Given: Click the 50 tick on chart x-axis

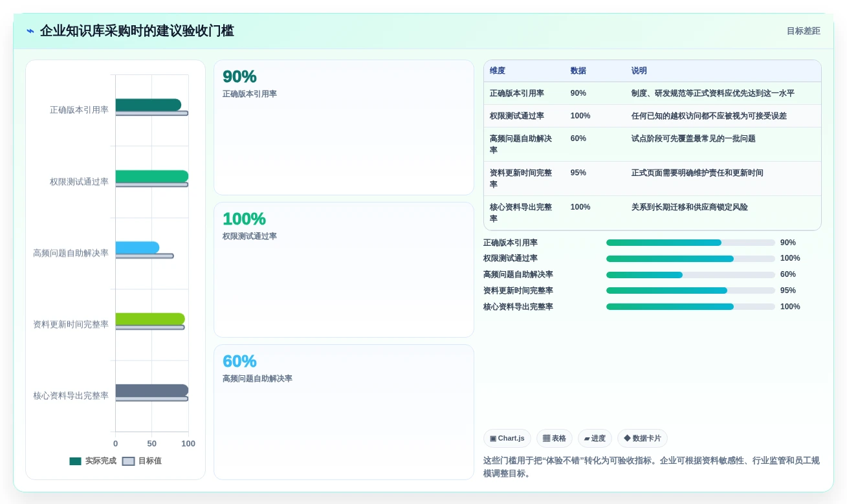Looking at the screenshot, I should pos(152,444).
